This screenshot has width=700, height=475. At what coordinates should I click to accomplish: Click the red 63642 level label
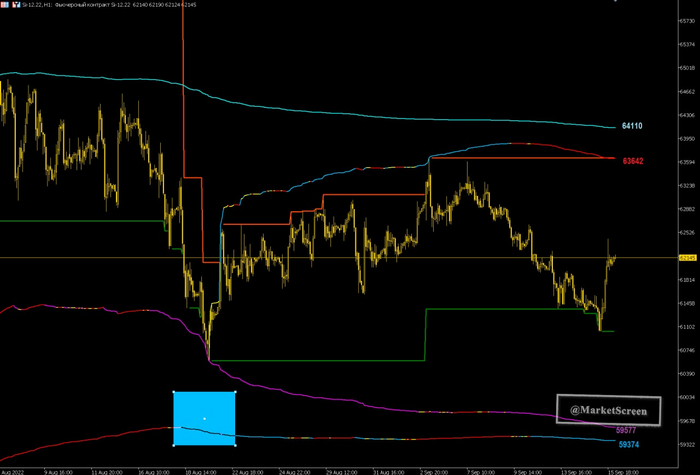tap(633, 161)
